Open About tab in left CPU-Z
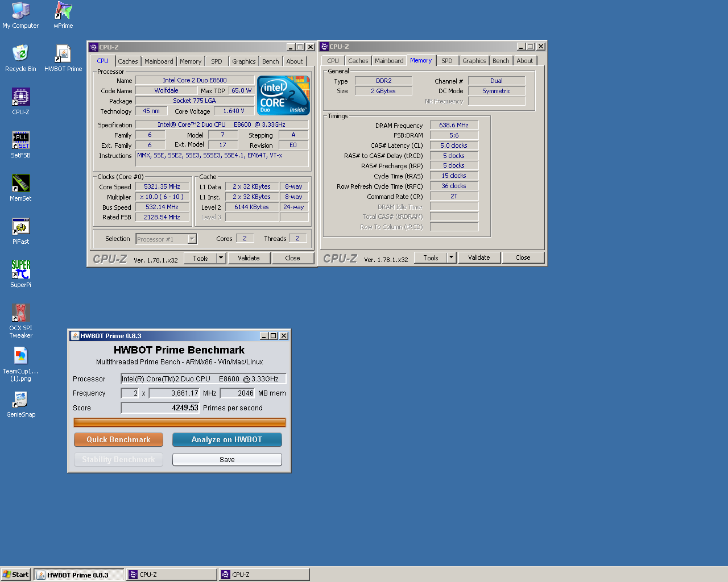This screenshot has height=582, width=728. pos(295,61)
